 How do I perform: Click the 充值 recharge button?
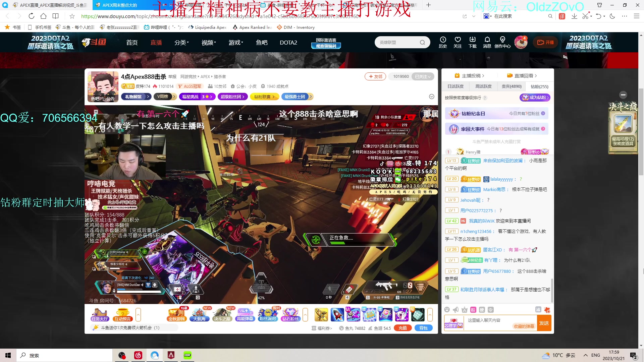coord(403,328)
